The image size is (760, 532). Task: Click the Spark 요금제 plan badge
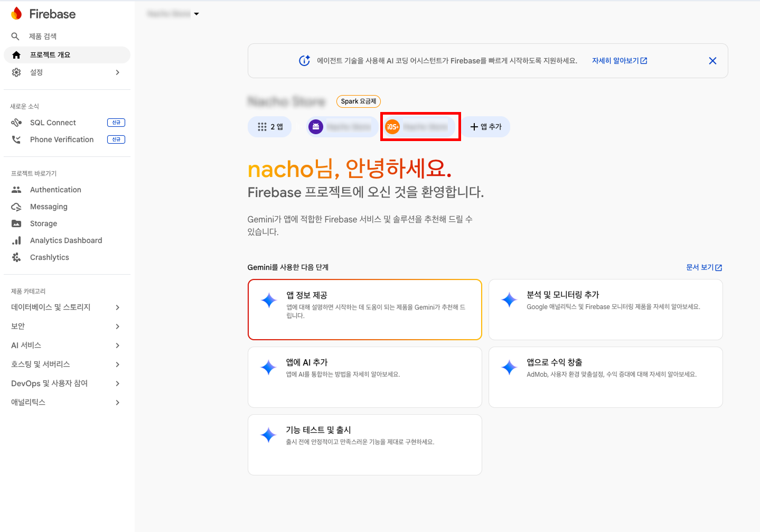[x=359, y=101]
